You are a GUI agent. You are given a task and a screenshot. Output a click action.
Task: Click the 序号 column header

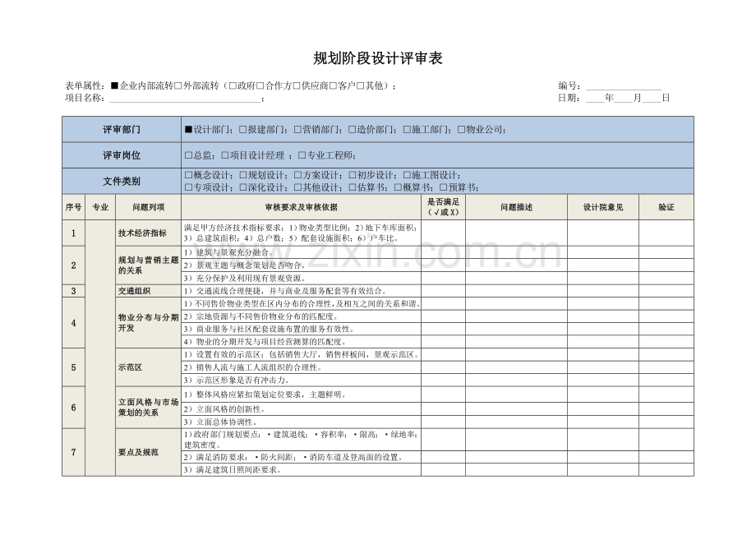pos(74,207)
